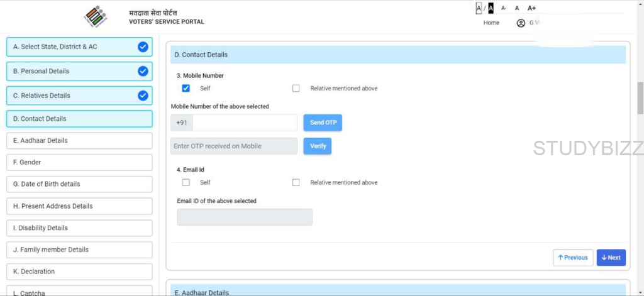Click the mobile number input field
Viewport: 644px width, 296px height.
[x=244, y=123]
